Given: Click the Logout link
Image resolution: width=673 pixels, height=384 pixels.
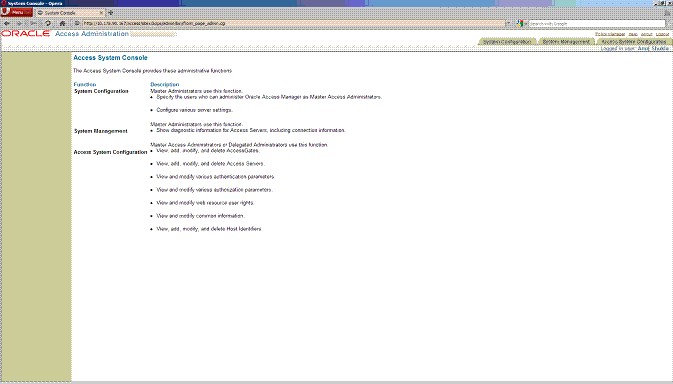Looking at the screenshot, I should click(662, 34).
